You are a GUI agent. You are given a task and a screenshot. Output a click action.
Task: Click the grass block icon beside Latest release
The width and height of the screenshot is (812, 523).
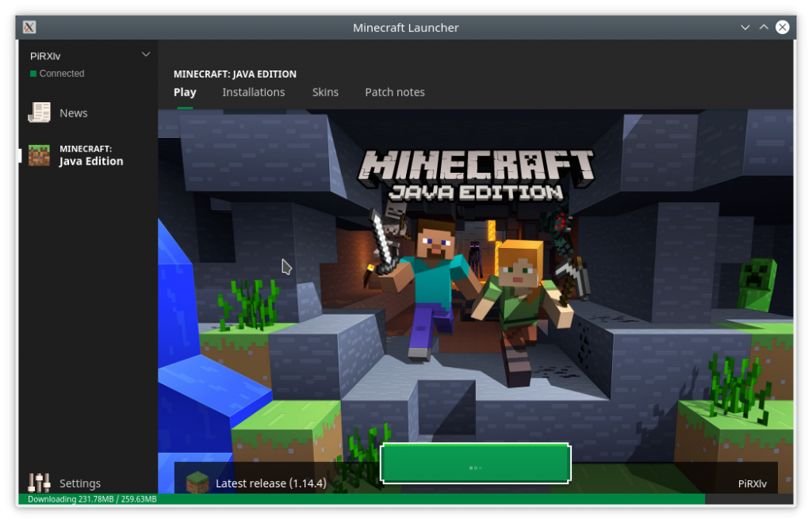[x=197, y=482]
